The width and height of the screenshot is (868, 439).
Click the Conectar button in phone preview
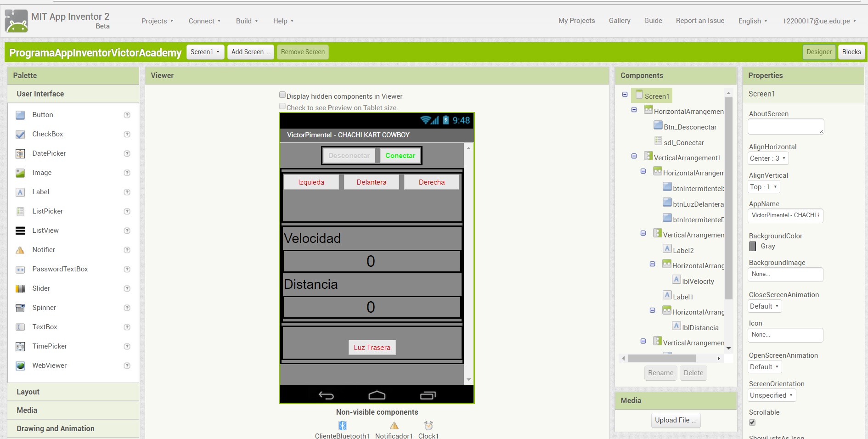click(400, 156)
